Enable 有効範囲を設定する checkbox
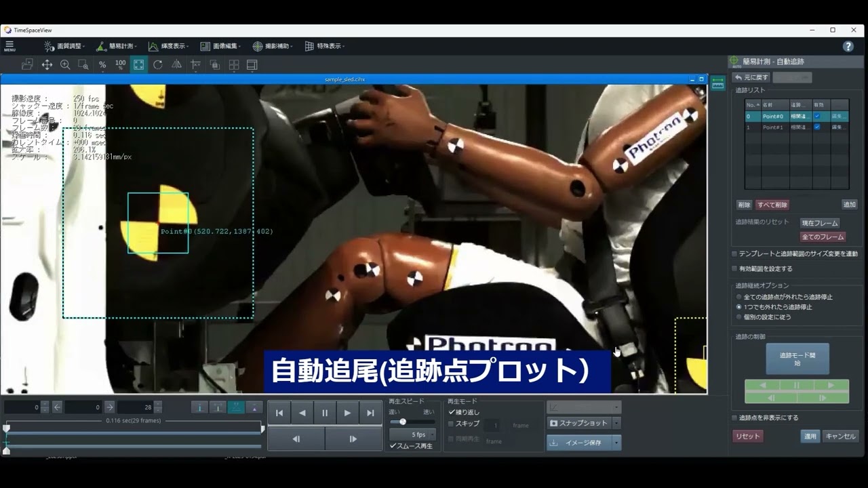868x488 pixels. pos(734,268)
